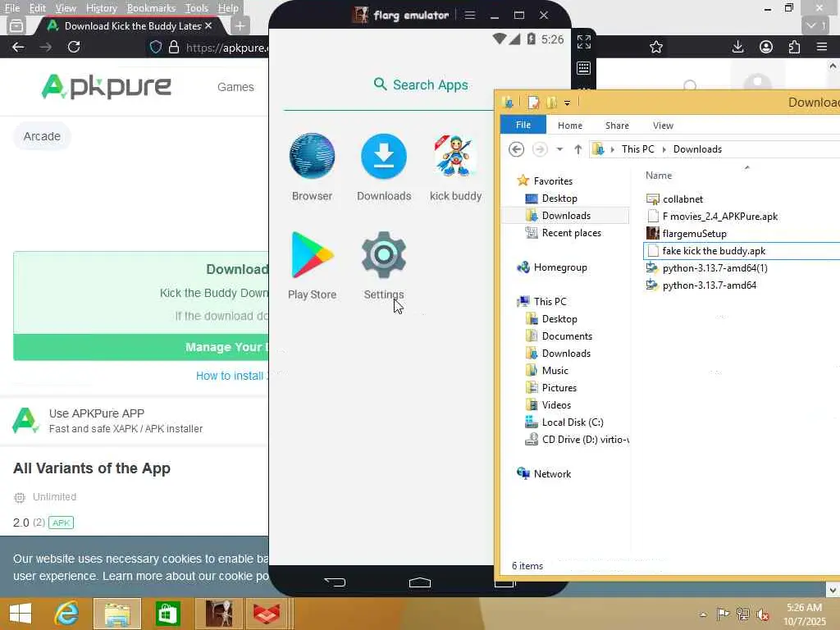Click the site padlock icon in address bar
The width and height of the screenshot is (840, 630).
[x=174, y=47]
